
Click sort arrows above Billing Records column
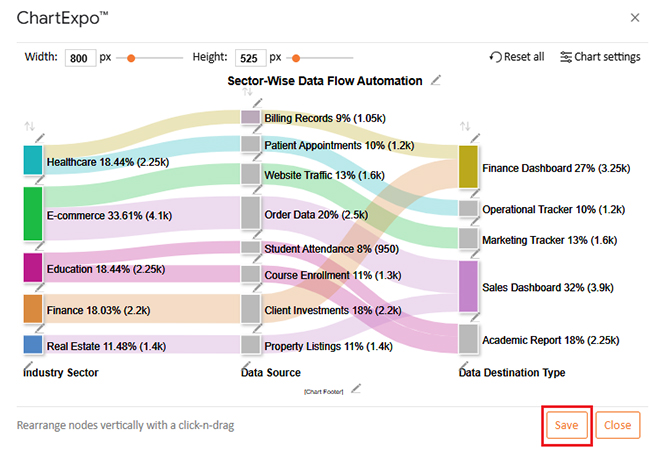pos(248,92)
